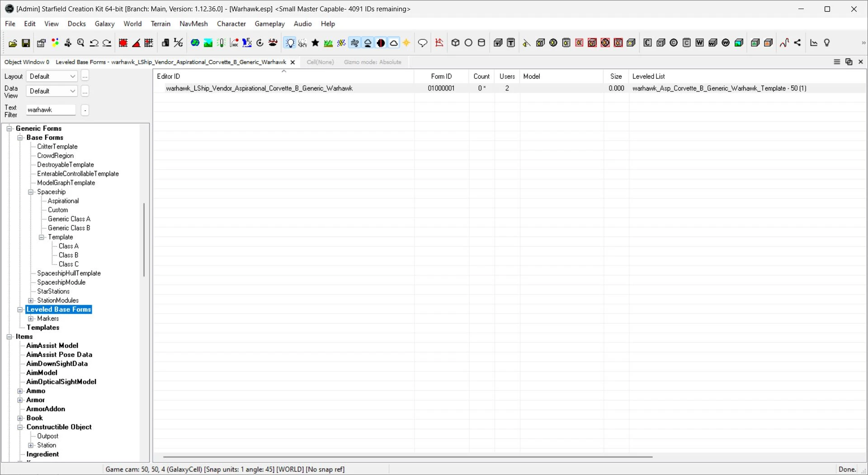Image resolution: width=868 pixels, height=475 pixels.
Task: Select Aspirational under Spaceship
Action: (63, 201)
